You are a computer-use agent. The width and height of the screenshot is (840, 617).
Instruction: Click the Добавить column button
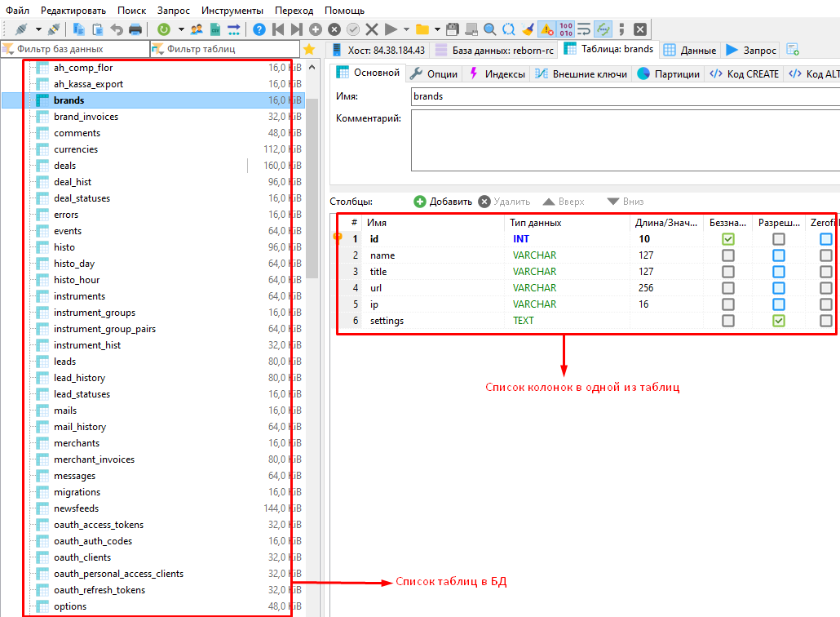click(x=443, y=202)
